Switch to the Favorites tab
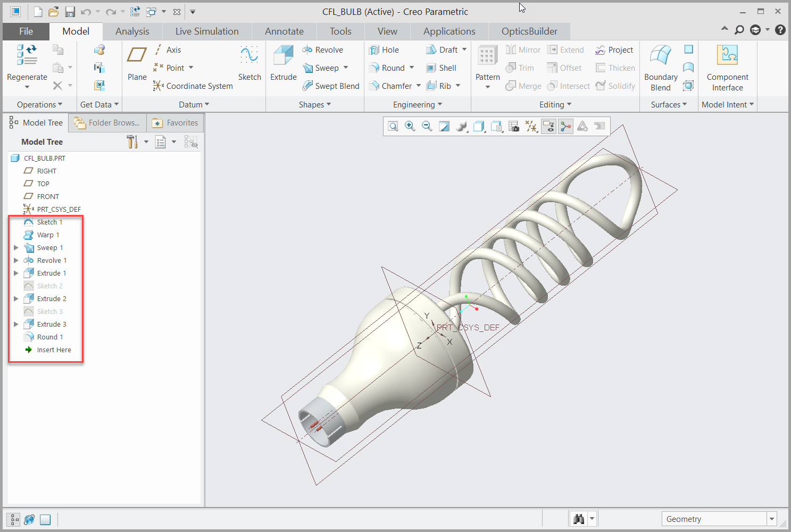The image size is (791, 532). tap(176, 123)
